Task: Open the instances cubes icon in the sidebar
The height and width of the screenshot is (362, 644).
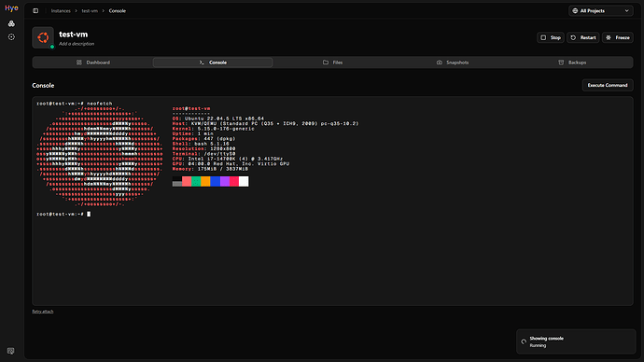Action: pyautogui.click(x=11, y=24)
